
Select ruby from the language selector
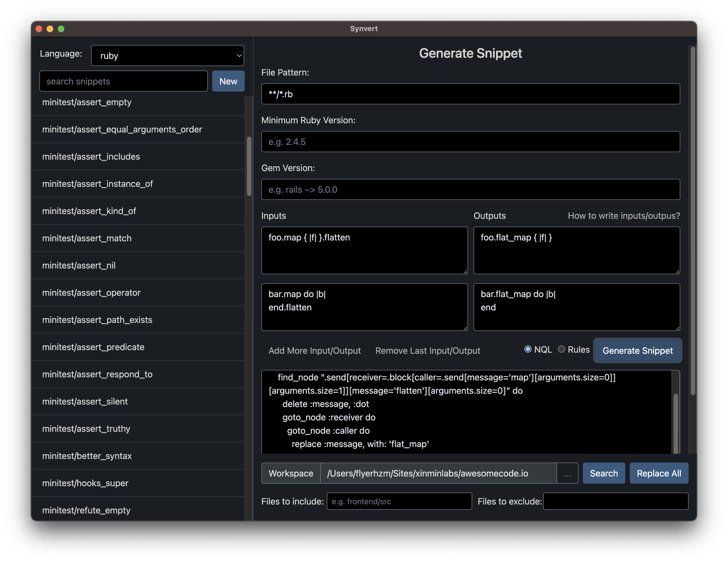tap(167, 55)
